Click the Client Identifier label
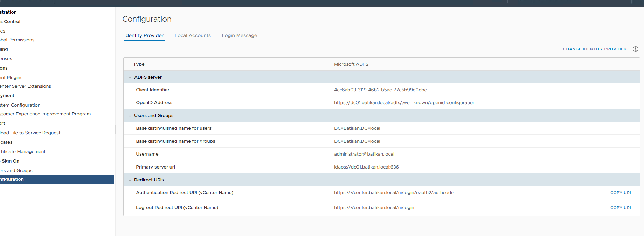The width and height of the screenshot is (644, 236). (153, 90)
